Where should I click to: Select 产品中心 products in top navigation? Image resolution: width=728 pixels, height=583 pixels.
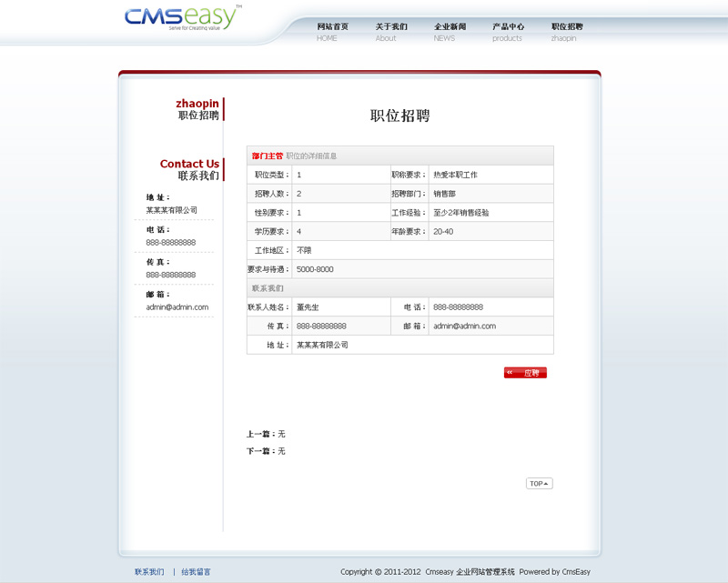[x=508, y=32]
